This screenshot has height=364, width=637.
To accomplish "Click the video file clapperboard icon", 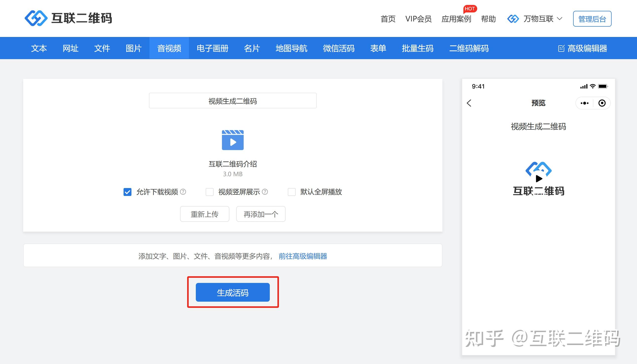I will coord(233,140).
